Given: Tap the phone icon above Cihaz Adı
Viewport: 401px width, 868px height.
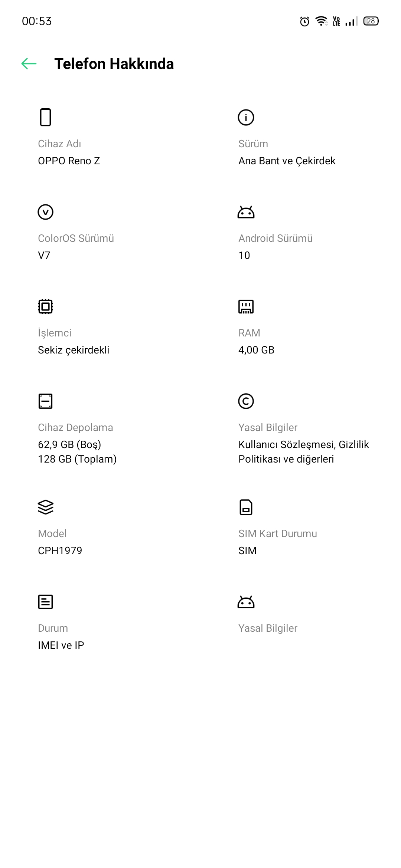Looking at the screenshot, I should point(45,117).
